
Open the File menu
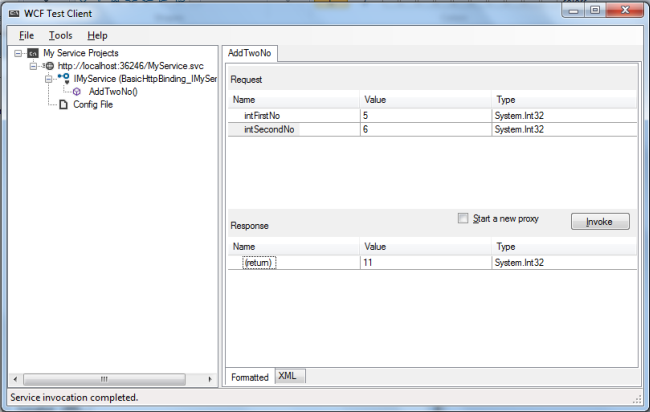27,36
